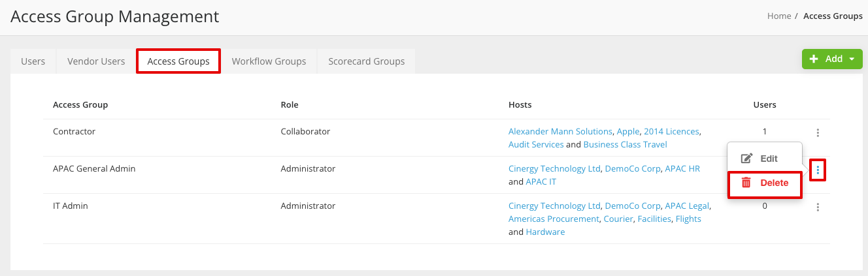
Task: Open Cinergy Technology Ltd link in IT Admin row
Action: click(554, 206)
